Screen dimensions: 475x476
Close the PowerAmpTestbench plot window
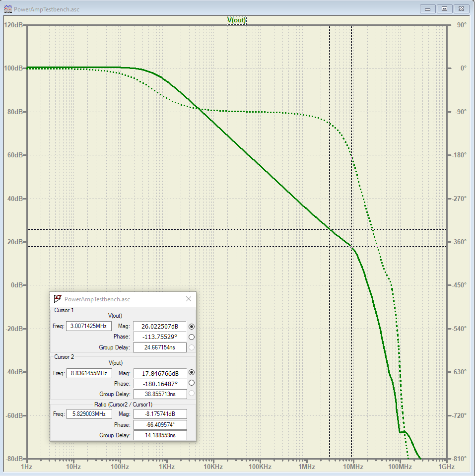(x=461, y=9)
